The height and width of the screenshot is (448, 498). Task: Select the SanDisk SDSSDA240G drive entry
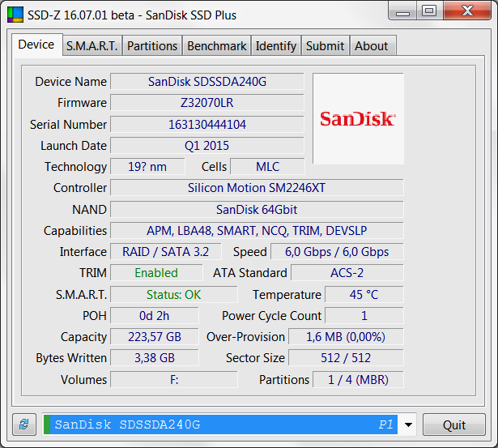[219, 425]
